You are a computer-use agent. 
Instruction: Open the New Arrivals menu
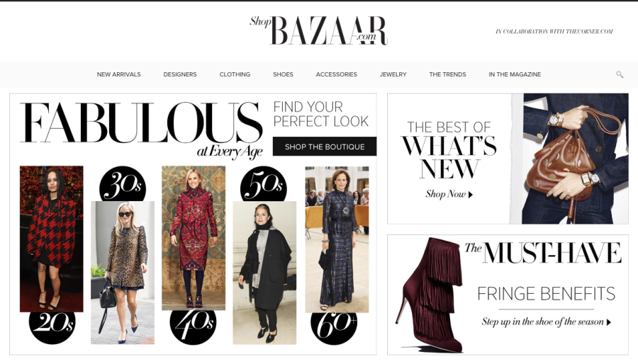(x=119, y=74)
